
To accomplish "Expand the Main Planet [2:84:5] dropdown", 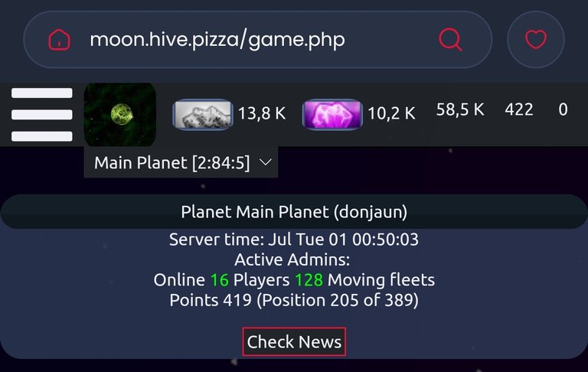I will (181, 162).
